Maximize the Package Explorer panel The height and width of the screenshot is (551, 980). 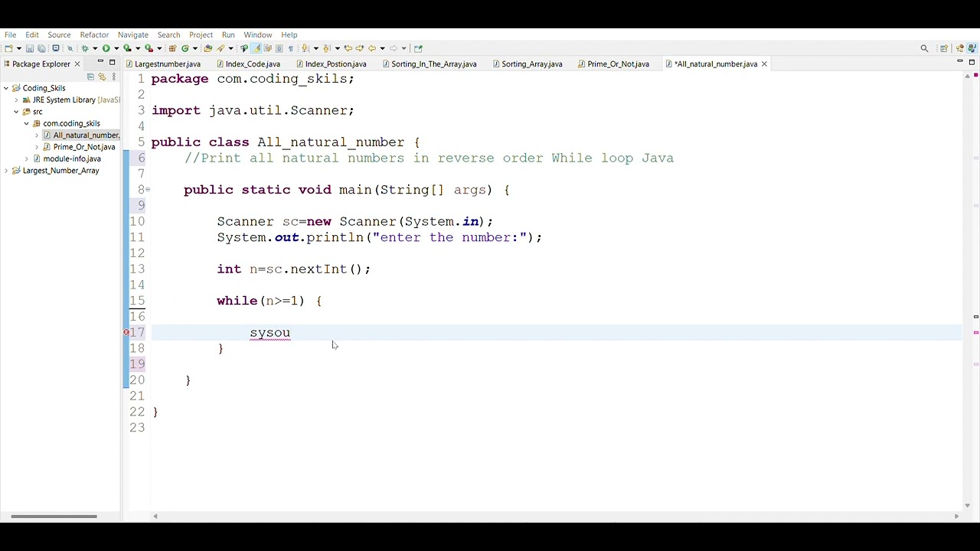pyautogui.click(x=112, y=61)
